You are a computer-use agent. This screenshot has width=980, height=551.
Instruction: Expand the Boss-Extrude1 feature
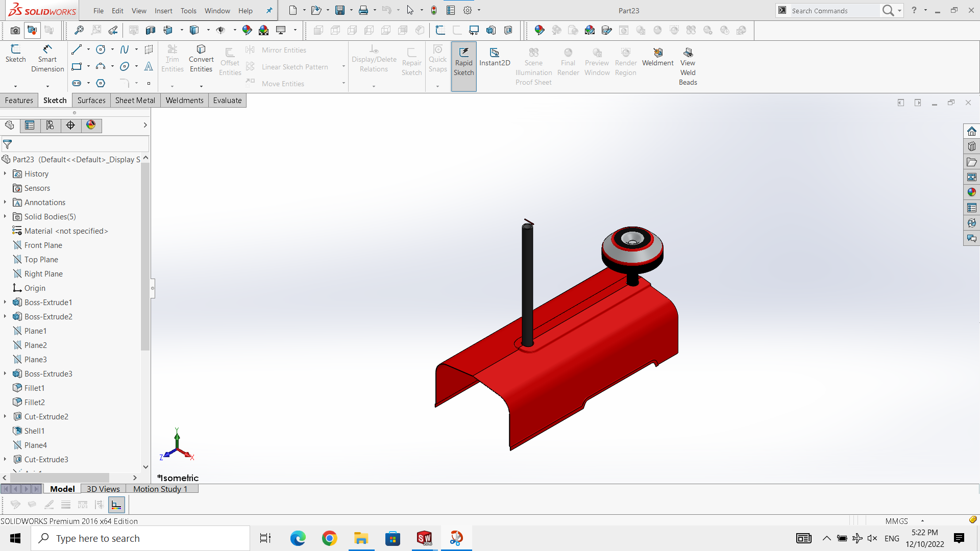[5, 303]
